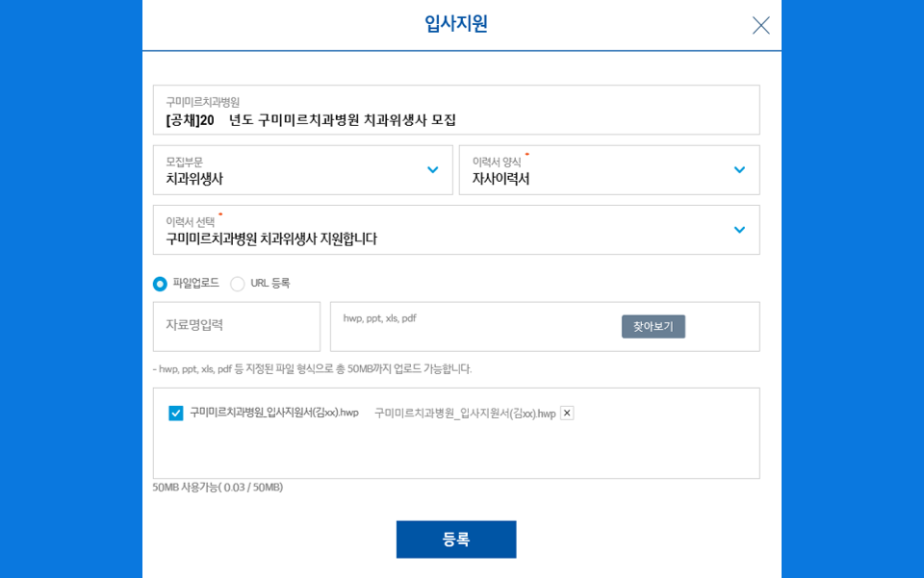Uncheck the 구미미르치과병원_입사지원서 file checkbox
Image resolution: width=924 pixels, height=578 pixels.
click(175, 413)
